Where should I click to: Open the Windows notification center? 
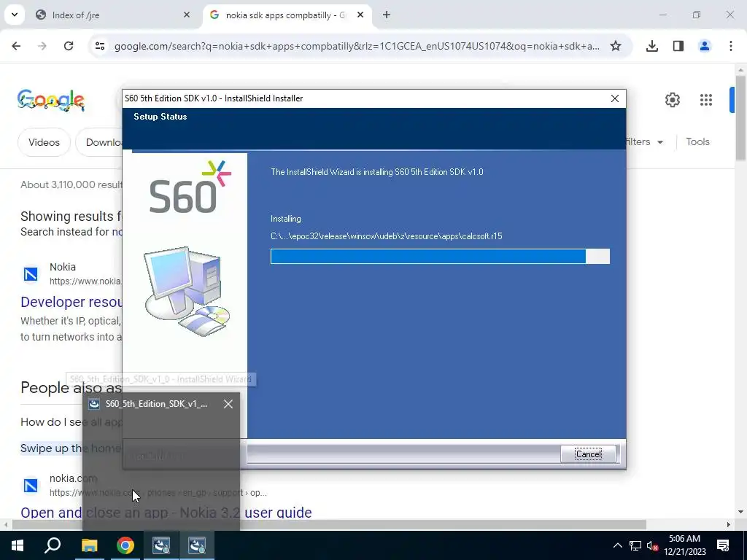click(723, 545)
